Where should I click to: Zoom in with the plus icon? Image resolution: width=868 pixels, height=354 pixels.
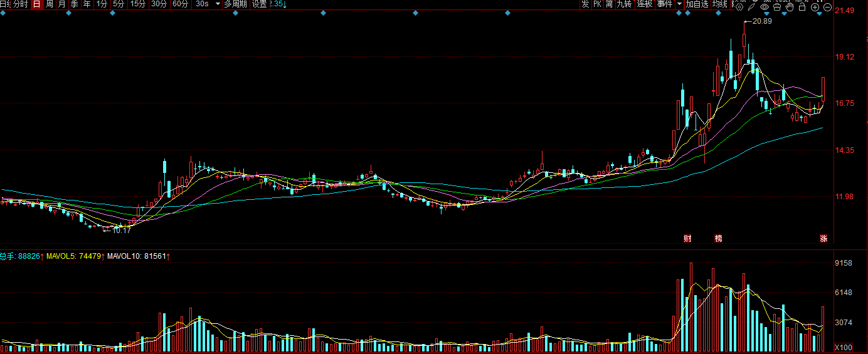[815, 8]
